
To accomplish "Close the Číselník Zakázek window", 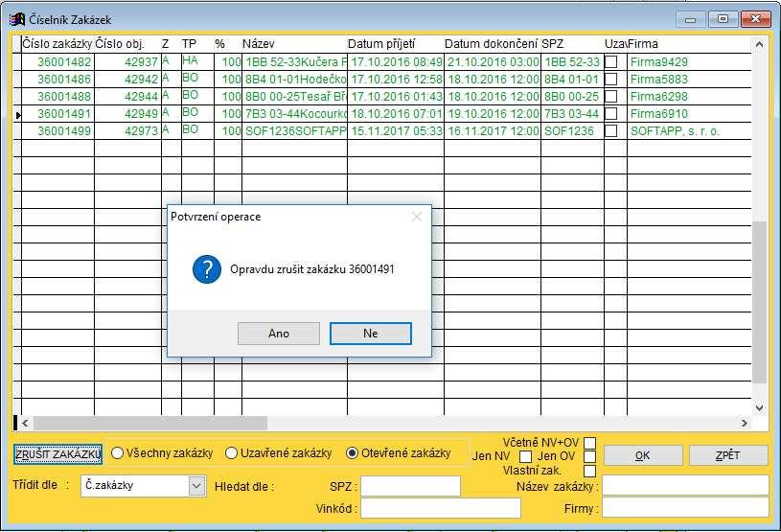I will click(x=755, y=19).
